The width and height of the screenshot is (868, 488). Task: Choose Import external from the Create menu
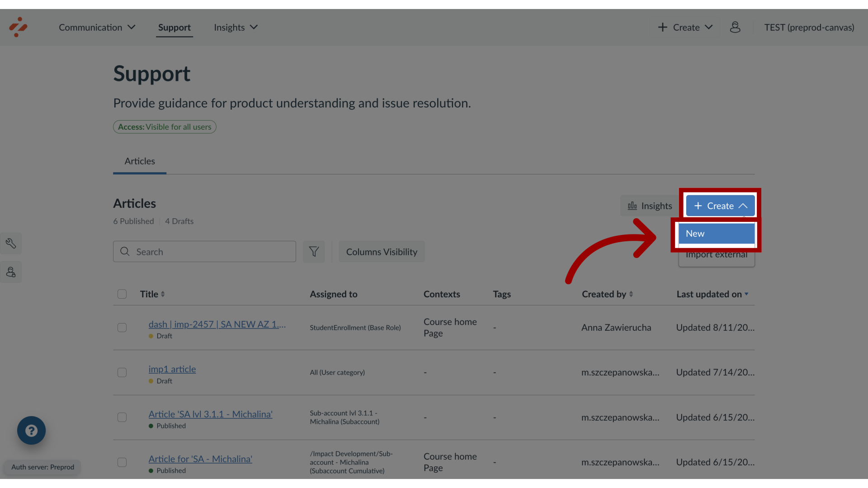point(717,255)
